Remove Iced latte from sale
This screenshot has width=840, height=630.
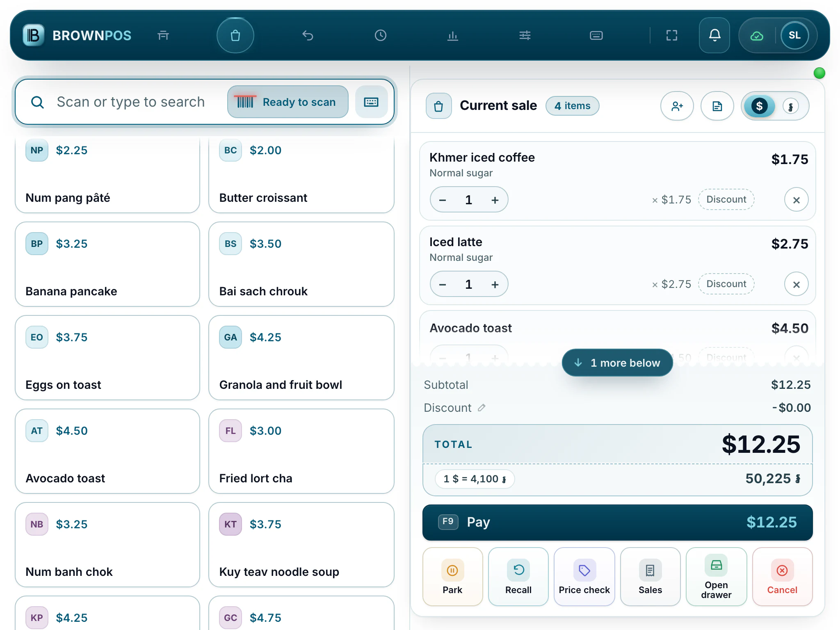pos(796,284)
